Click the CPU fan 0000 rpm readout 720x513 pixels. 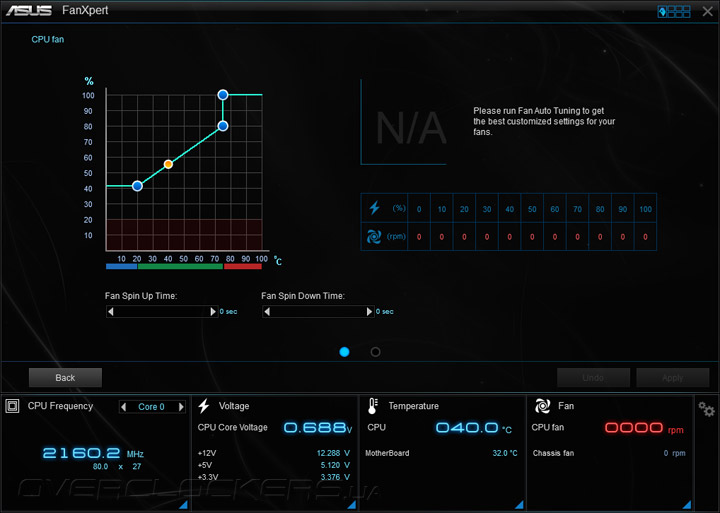pyautogui.click(x=644, y=428)
